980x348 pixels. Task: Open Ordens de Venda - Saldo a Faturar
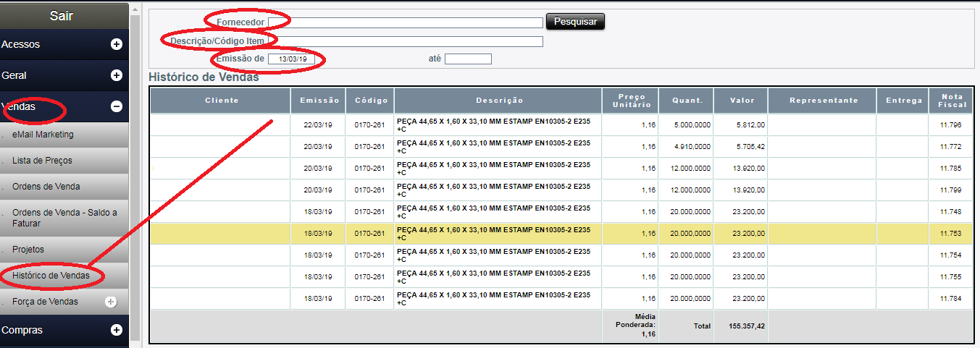64,218
